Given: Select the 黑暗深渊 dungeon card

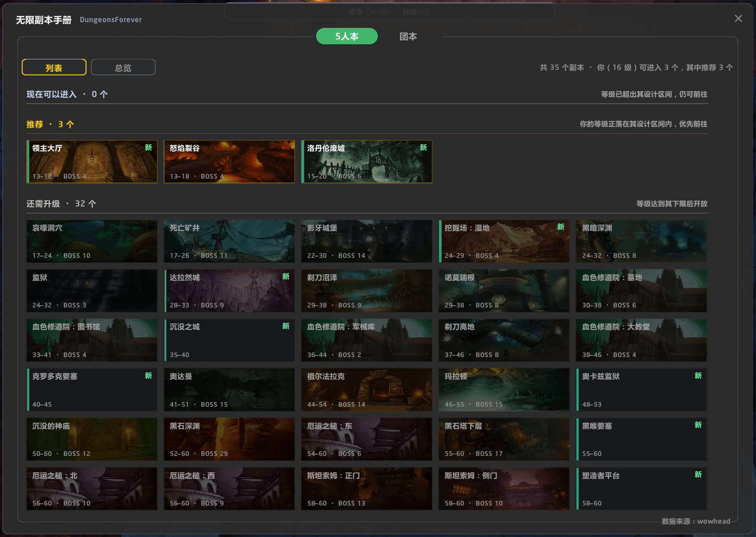Looking at the screenshot, I should tap(642, 241).
